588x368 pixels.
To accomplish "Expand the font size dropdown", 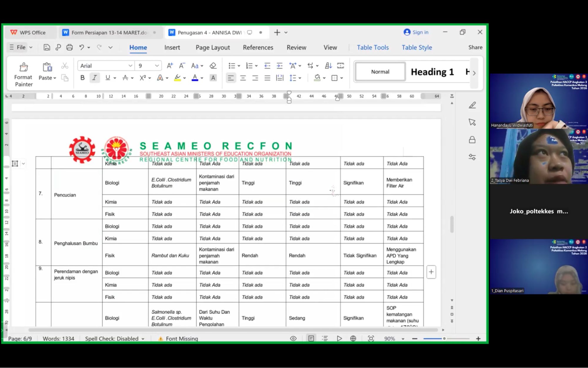I will click(157, 66).
